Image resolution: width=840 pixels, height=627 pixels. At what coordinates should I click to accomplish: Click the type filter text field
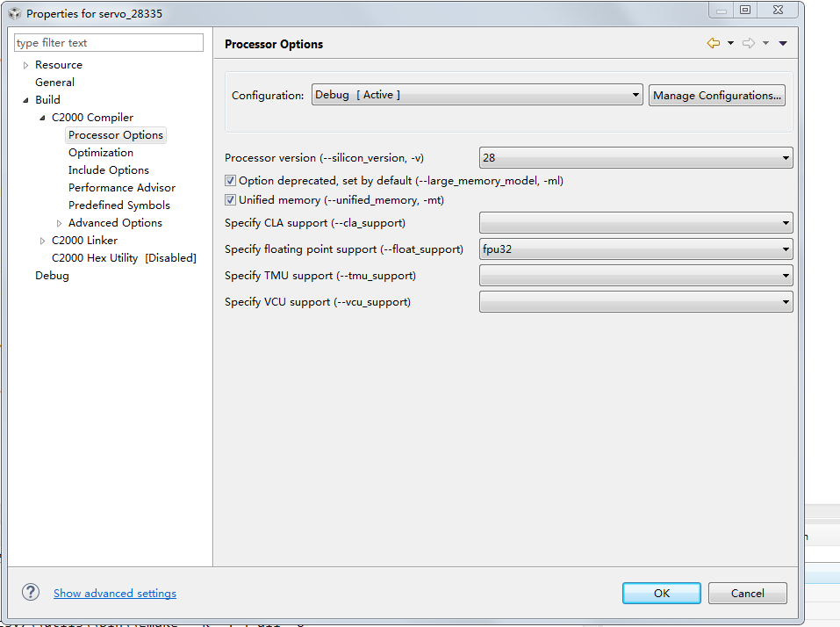point(108,42)
